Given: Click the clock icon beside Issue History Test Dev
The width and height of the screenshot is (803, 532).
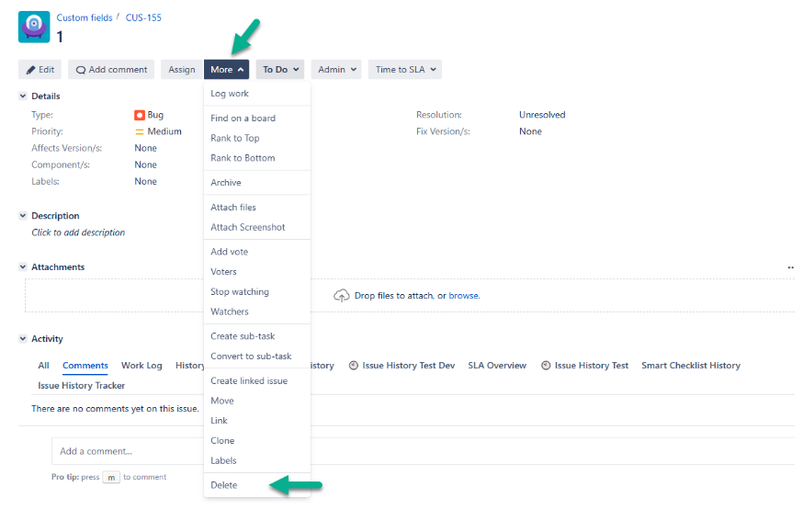Looking at the screenshot, I should point(352,366).
